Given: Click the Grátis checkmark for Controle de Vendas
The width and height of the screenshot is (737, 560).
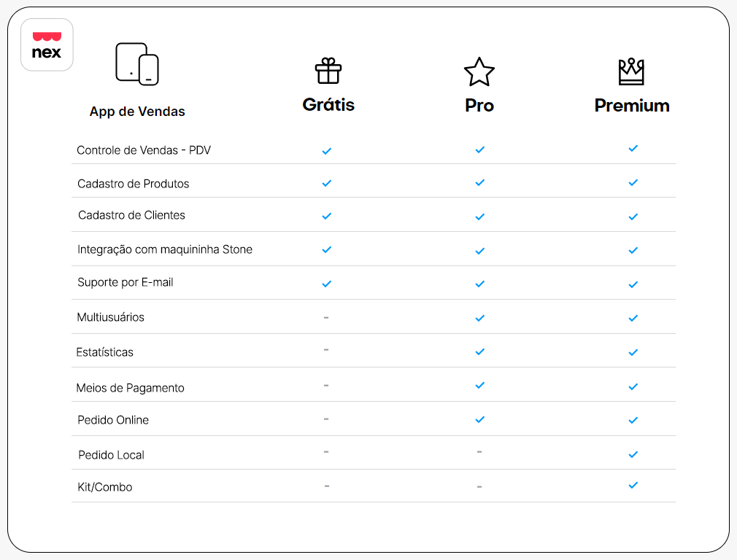Looking at the screenshot, I should tap(327, 151).
